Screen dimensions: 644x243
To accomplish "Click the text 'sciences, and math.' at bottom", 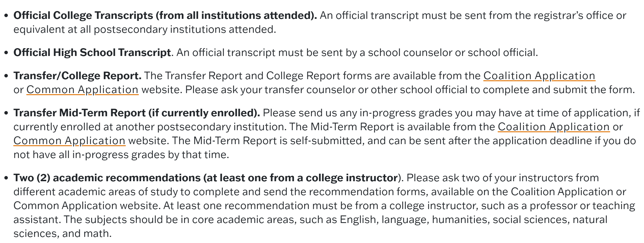I will pos(62,233).
